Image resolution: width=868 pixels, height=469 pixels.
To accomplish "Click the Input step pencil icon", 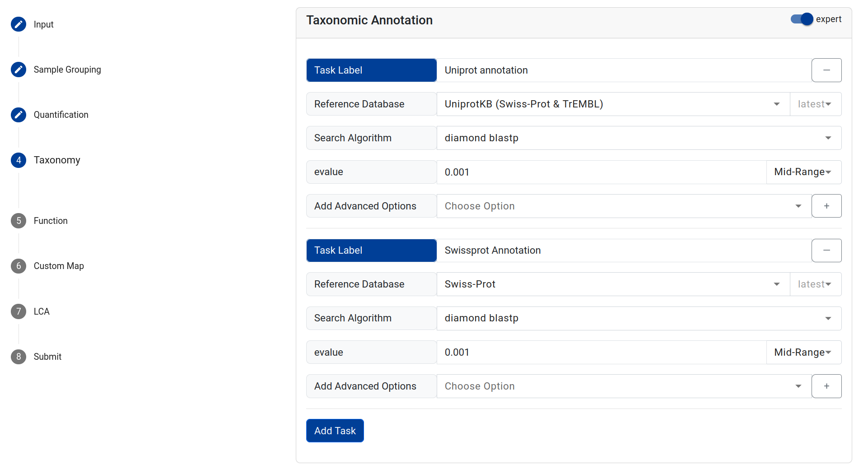I will 19,24.
